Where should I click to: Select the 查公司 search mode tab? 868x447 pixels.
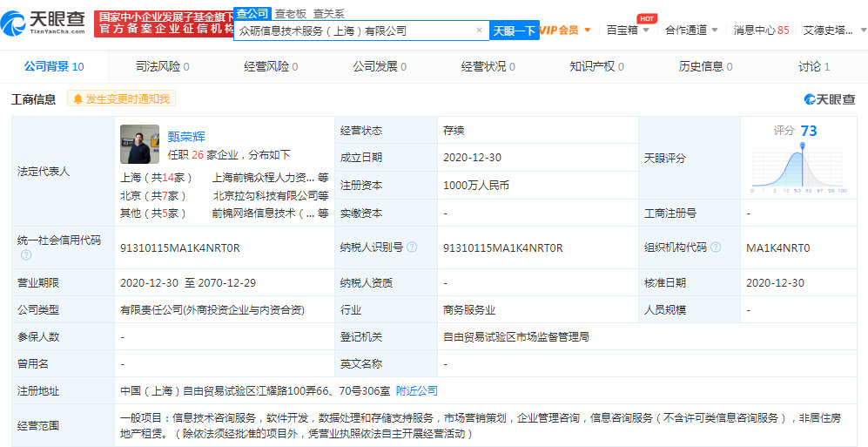252,13
